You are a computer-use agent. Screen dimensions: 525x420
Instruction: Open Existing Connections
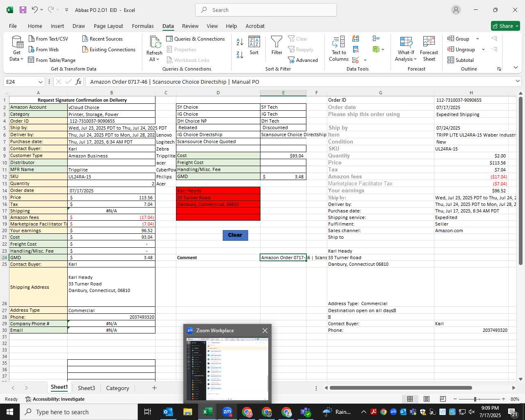[x=109, y=49]
